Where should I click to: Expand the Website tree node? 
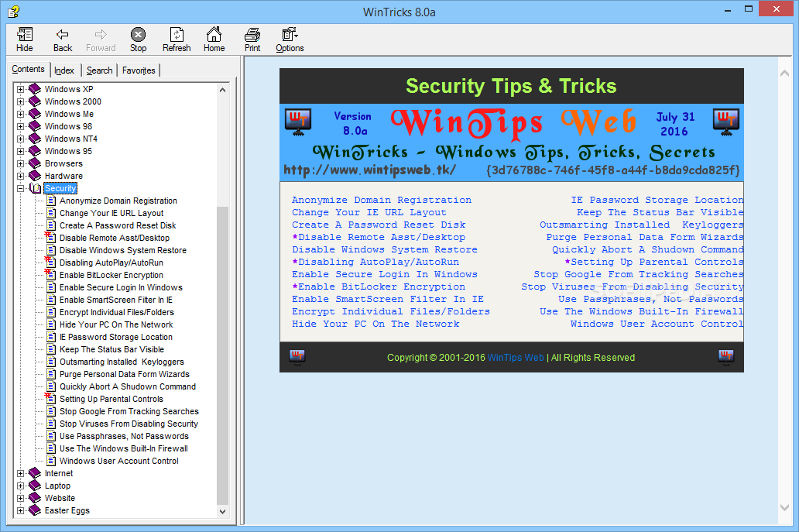tap(20, 498)
